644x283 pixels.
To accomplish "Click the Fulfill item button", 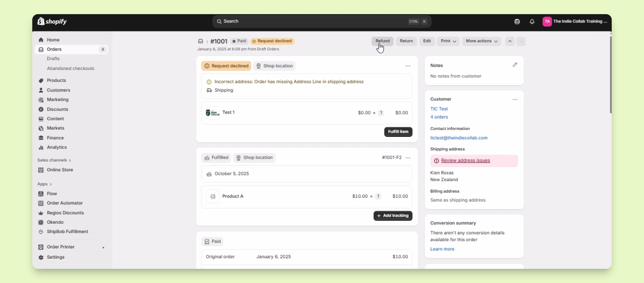I will 398,132.
